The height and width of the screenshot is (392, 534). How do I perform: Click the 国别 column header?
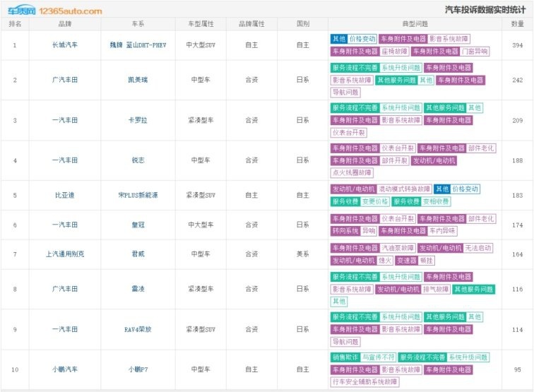click(x=303, y=24)
